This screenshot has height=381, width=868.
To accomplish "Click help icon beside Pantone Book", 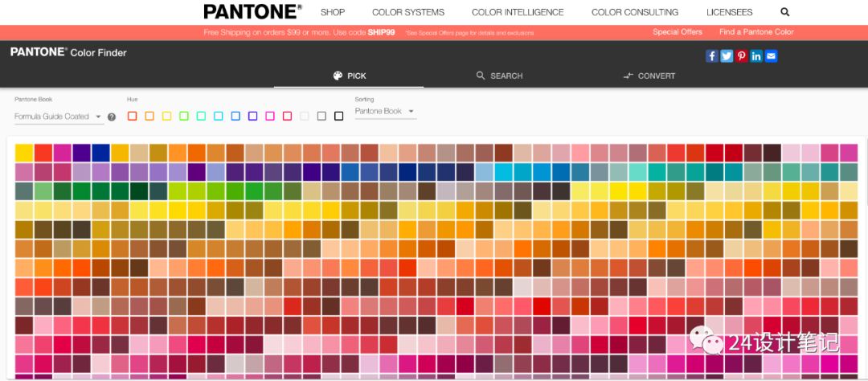I will click(x=112, y=117).
